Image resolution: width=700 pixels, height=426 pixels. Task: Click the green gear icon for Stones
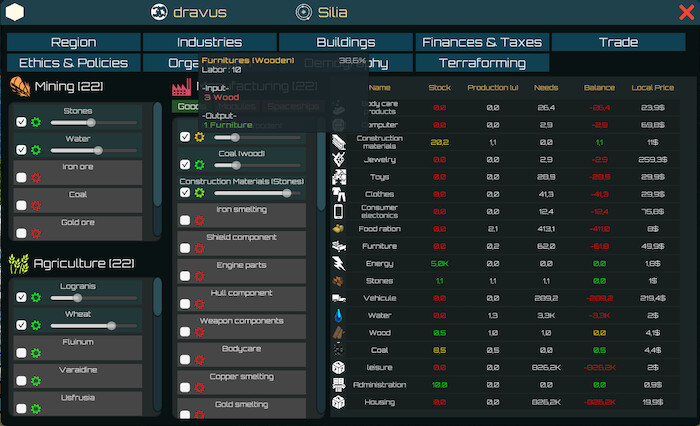(x=36, y=122)
